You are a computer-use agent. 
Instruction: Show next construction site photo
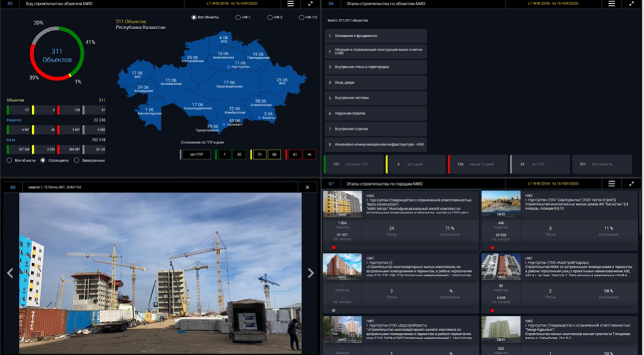coord(311,273)
